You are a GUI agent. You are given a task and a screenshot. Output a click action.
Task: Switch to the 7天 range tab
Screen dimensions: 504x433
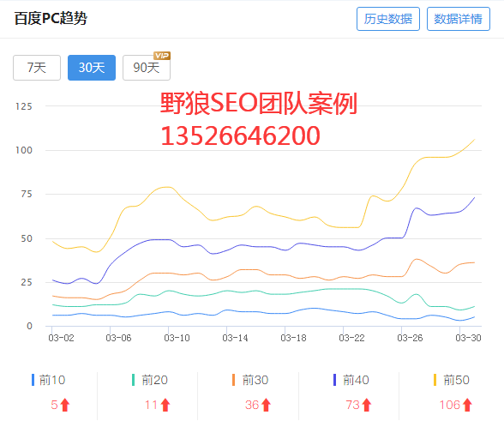37,68
